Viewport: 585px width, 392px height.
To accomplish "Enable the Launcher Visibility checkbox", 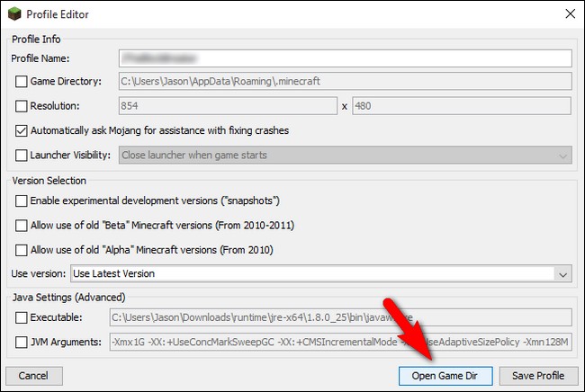I will click(22, 155).
